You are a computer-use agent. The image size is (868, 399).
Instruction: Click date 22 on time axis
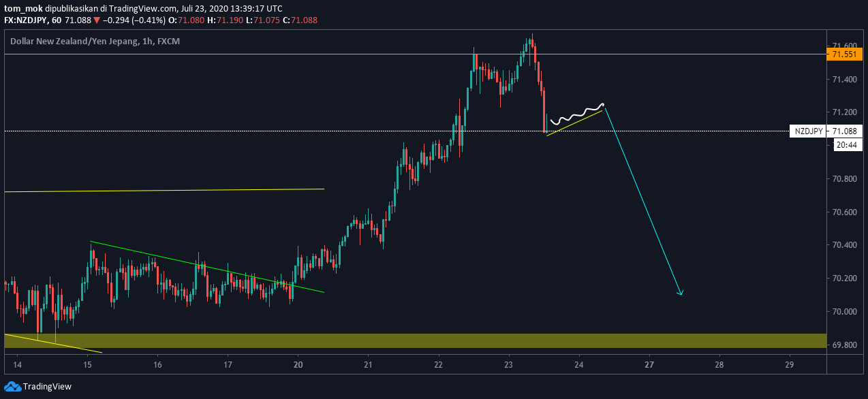(438, 364)
